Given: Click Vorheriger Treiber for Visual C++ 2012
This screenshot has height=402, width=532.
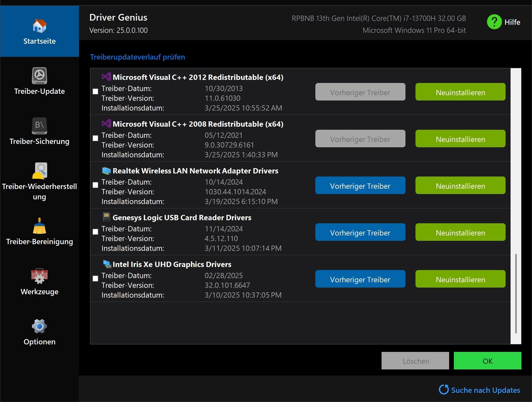Looking at the screenshot, I should 360,92.
